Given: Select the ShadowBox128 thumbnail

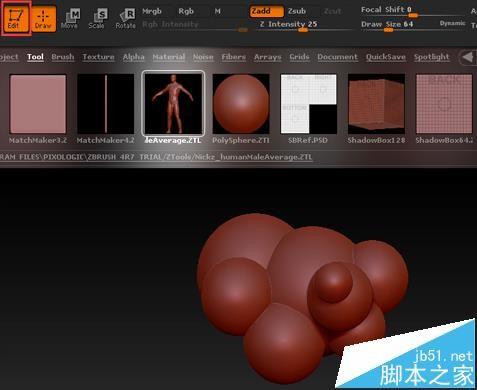Looking at the screenshot, I should pos(376,104).
